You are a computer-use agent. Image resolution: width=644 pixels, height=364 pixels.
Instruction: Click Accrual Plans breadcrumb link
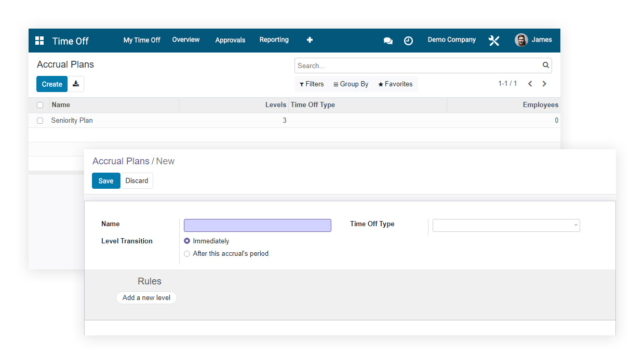(x=121, y=161)
